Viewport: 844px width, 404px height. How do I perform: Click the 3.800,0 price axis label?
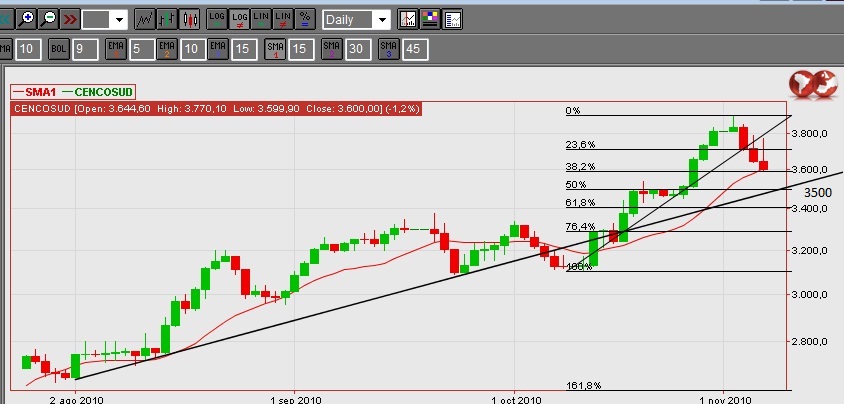point(812,133)
